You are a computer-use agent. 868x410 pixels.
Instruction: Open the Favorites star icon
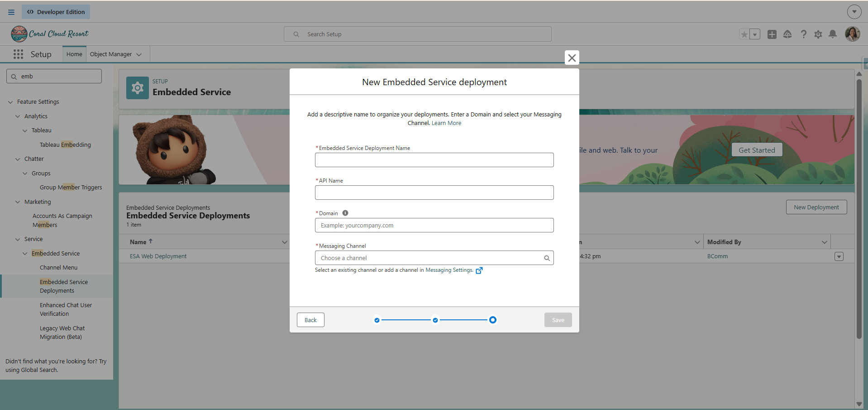744,34
